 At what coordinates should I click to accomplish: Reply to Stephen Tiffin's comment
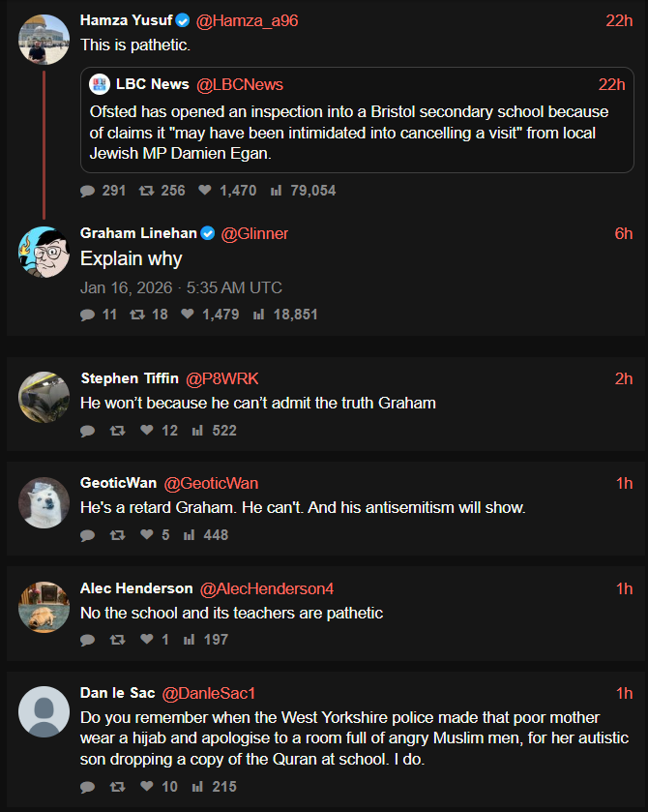[x=88, y=431]
